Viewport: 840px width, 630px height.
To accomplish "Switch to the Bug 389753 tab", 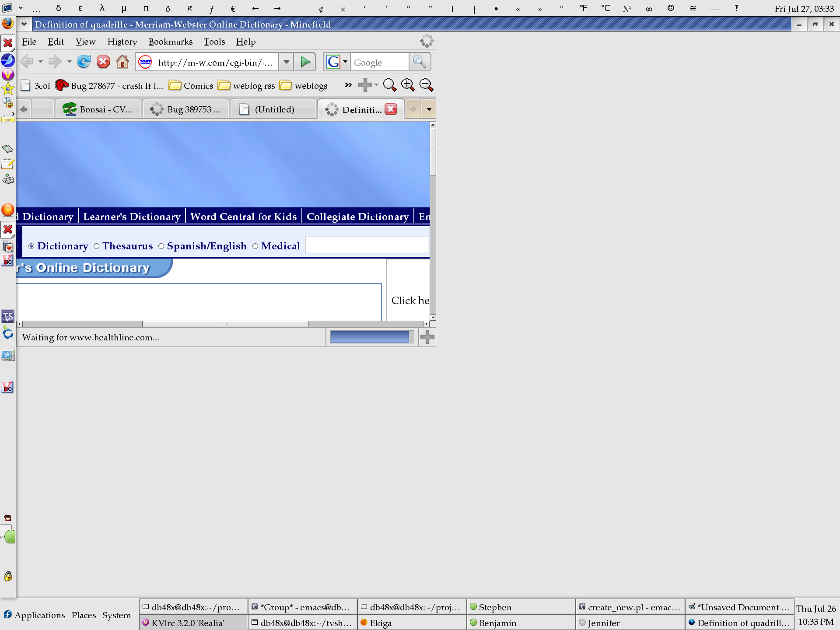I will tap(185, 109).
